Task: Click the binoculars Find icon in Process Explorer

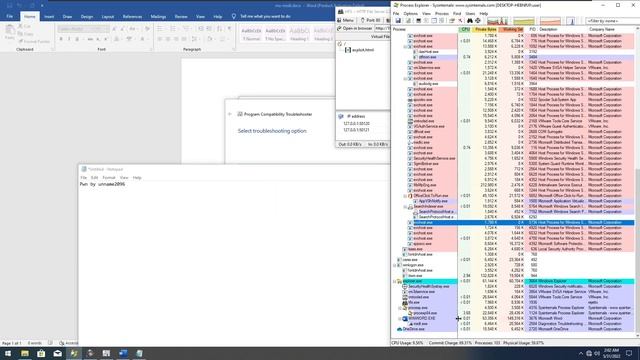Action: click(x=470, y=20)
